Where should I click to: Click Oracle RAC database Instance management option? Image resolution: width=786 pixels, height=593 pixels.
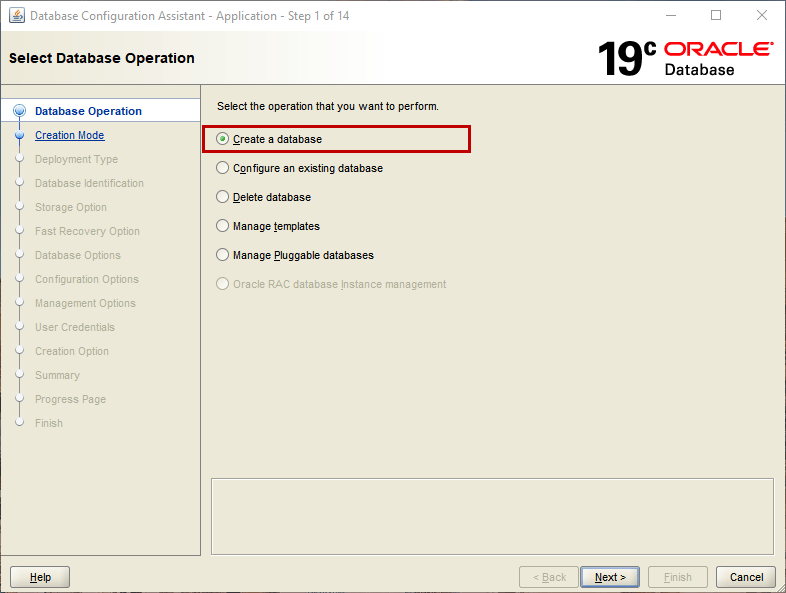click(222, 284)
